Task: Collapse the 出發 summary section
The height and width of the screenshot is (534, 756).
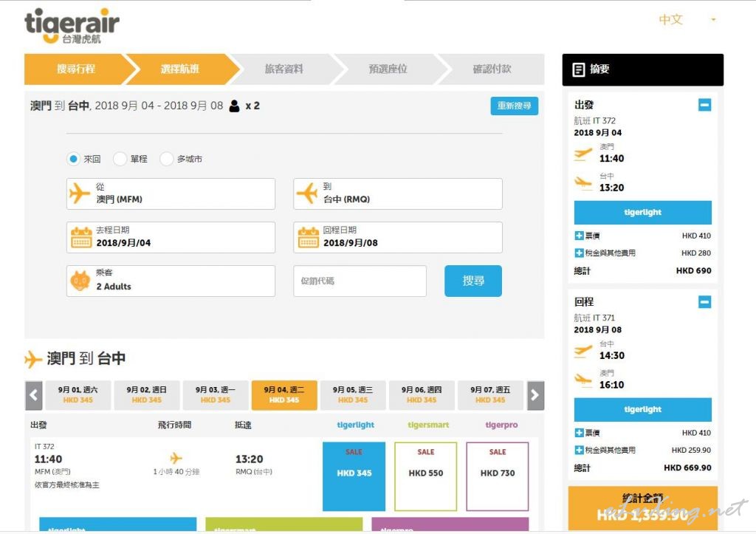Action: (x=704, y=105)
